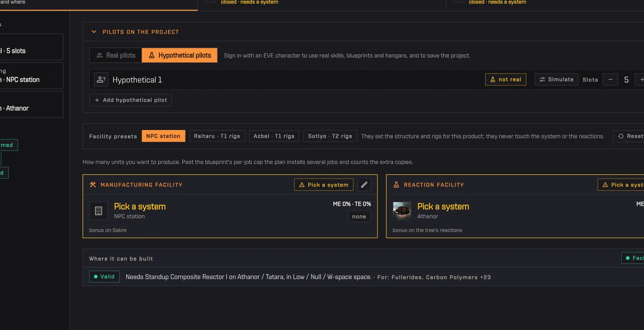Open 'Pick a system' manufacturing facility title
644x330 pixels.
tap(140, 207)
